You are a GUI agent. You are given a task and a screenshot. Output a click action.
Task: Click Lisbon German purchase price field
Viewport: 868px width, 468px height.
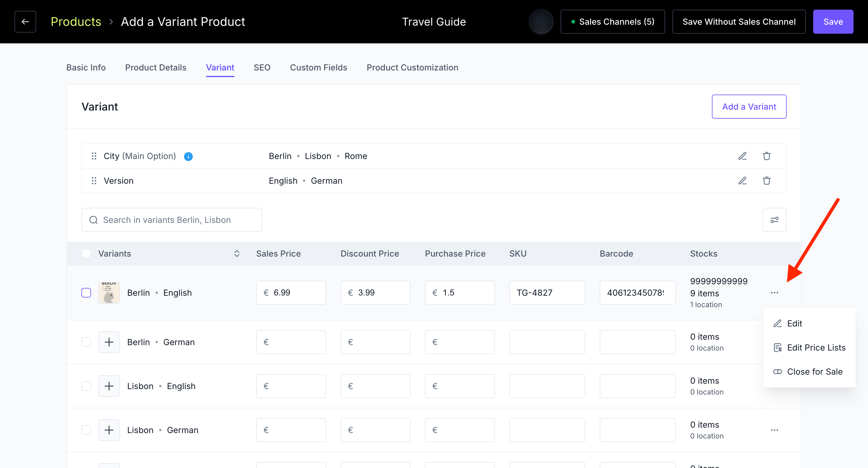click(460, 430)
